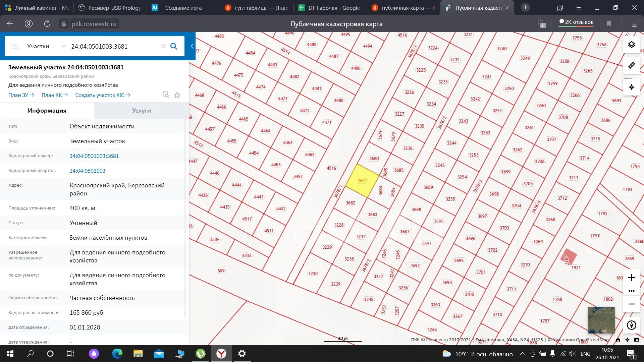644x362 pixels.
Task: Click into the cadastral number search field
Action: click(x=113, y=46)
